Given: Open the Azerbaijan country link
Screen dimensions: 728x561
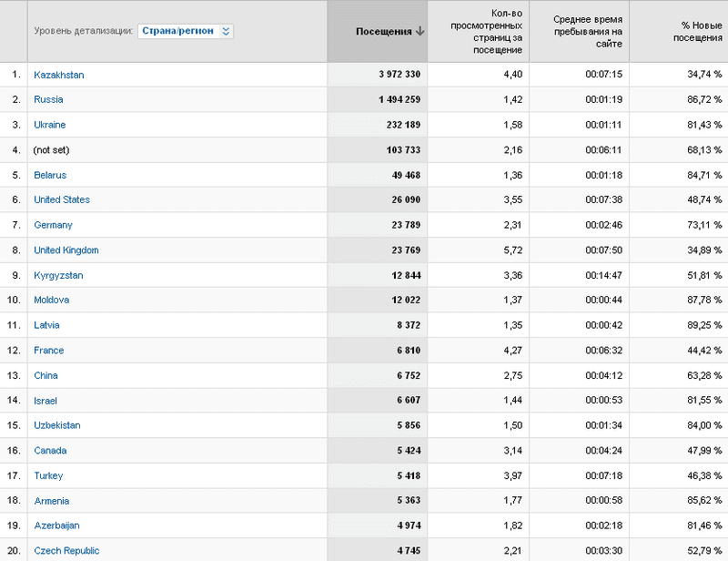Looking at the screenshot, I should (x=56, y=525).
